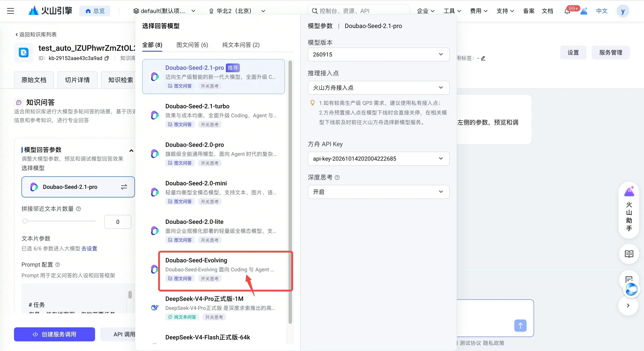
Task: Open the user avatar menu
Action: [623, 11]
